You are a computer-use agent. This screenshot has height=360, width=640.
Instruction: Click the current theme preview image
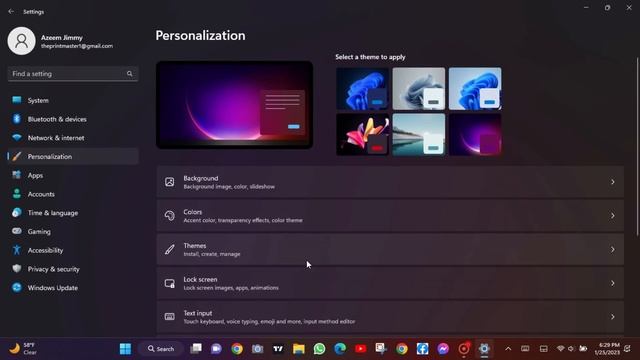pyautogui.click(x=235, y=105)
